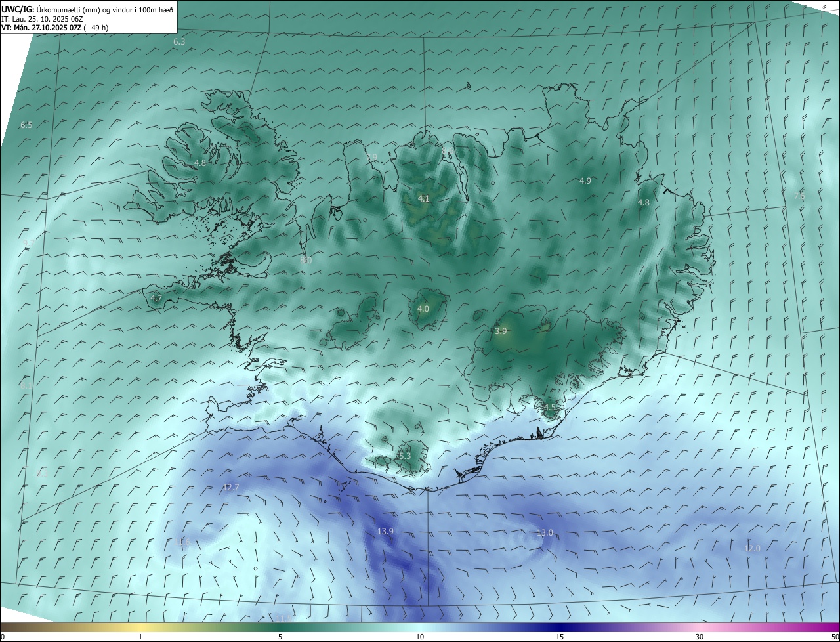Image resolution: width=840 pixels, height=642 pixels.
Task: Click the 3.9 value label on the map
Action: point(501,332)
